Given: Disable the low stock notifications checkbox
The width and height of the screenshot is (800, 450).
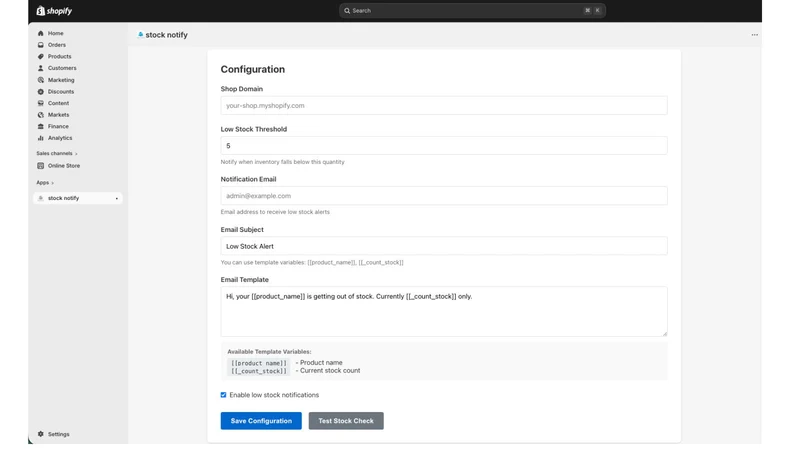Looking at the screenshot, I should (223, 395).
